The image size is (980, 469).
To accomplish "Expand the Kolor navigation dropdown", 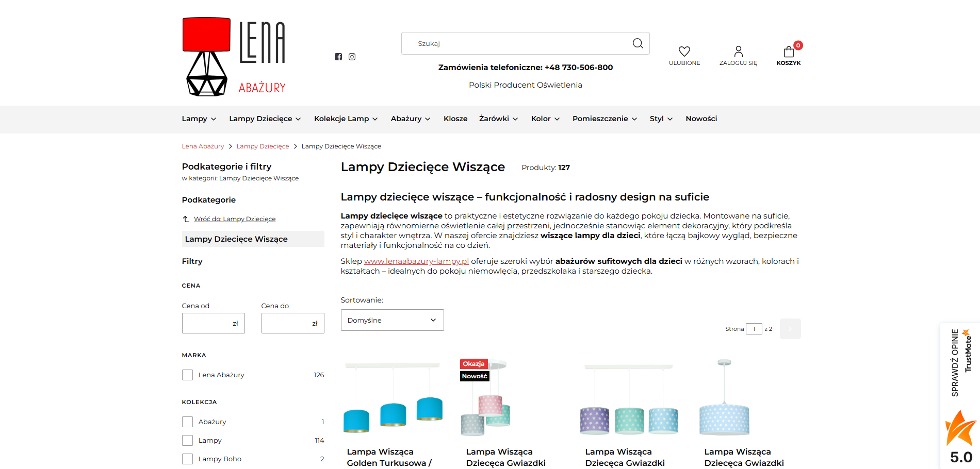I will (x=557, y=119).
